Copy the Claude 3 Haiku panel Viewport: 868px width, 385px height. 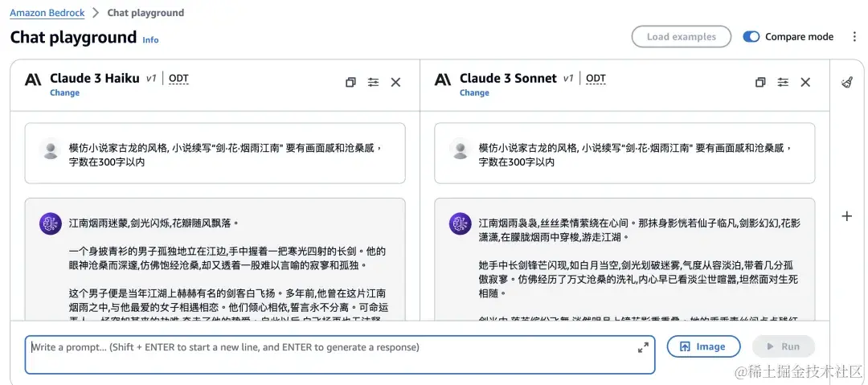[x=350, y=82]
